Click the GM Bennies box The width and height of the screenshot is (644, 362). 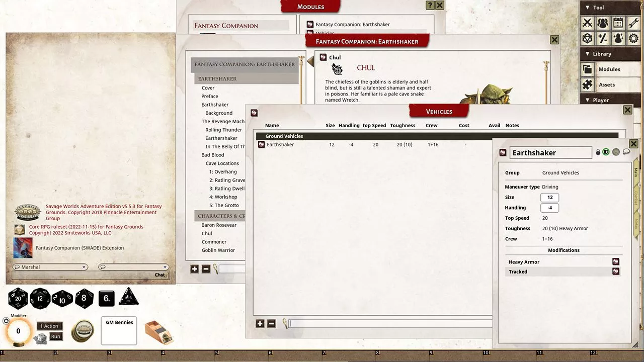(119, 331)
